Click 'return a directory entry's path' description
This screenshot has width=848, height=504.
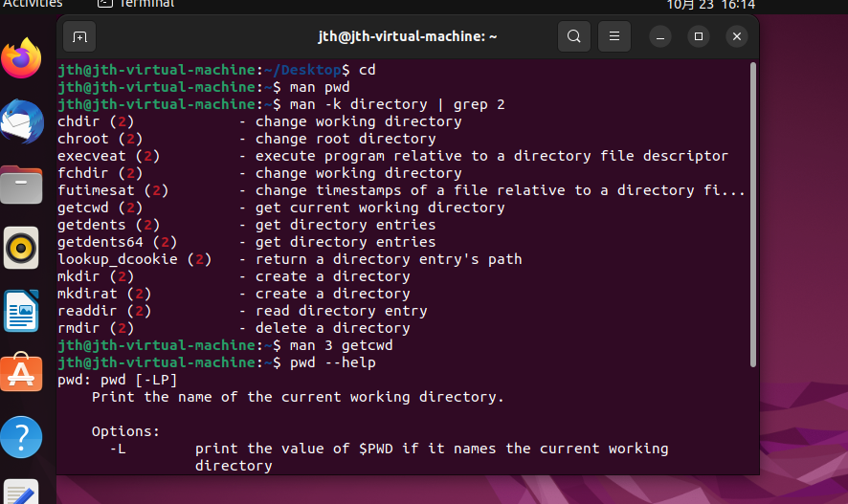(x=389, y=259)
